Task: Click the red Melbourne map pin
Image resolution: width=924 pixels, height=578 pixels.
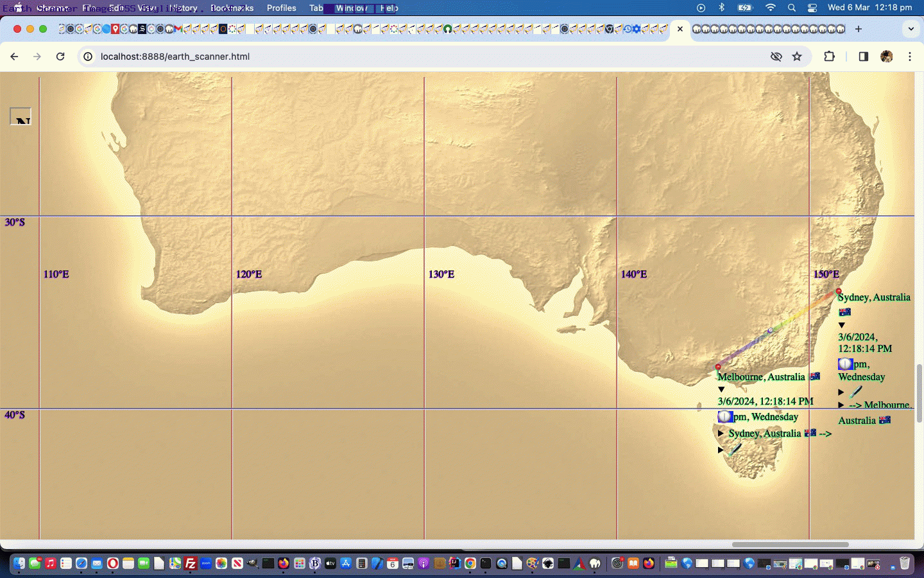Action: click(718, 367)
